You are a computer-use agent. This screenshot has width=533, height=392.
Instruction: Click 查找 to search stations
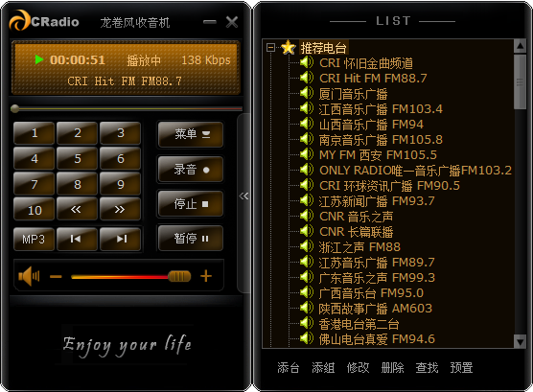427,367
